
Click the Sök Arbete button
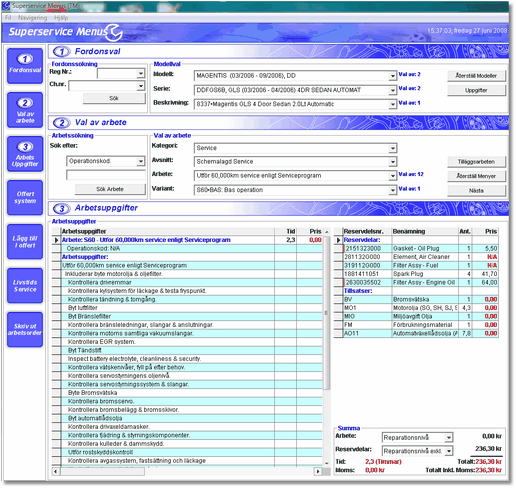pyautogui.click(x=110, y=189)
